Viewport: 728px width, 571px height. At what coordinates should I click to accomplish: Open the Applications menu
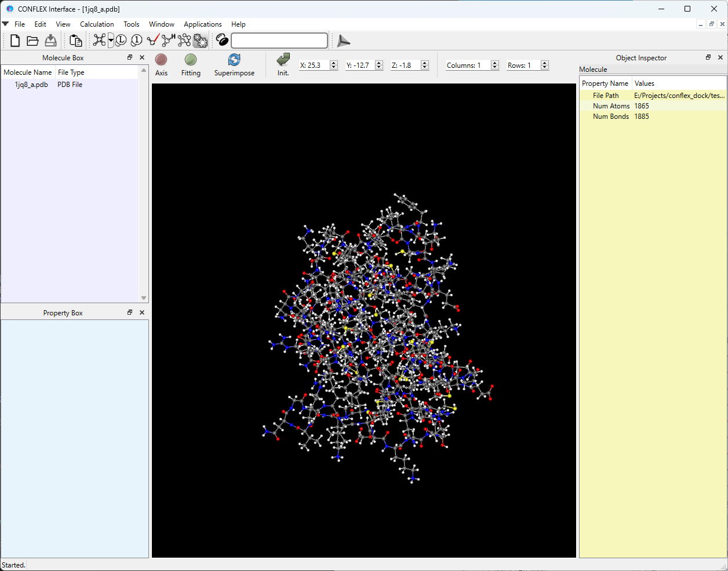click(202, 24)
